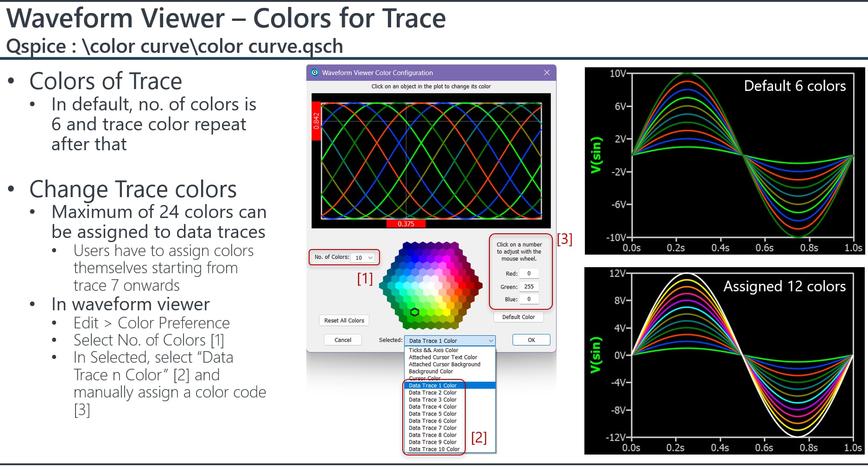
Task: Close the Waveform Viewer Color Configuration dialog
Action: coord(547,73)
